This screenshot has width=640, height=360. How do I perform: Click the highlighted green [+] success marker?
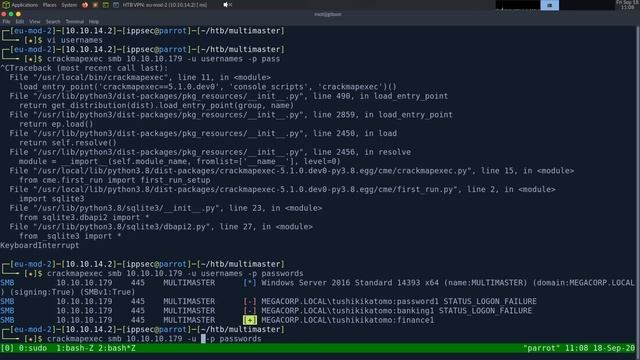pyautogui.click(x=250, y=320)
